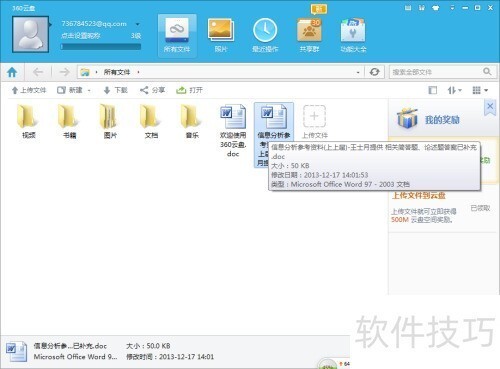Select the 图片 folder
500x369 pixels.
[x=110, y=121]
